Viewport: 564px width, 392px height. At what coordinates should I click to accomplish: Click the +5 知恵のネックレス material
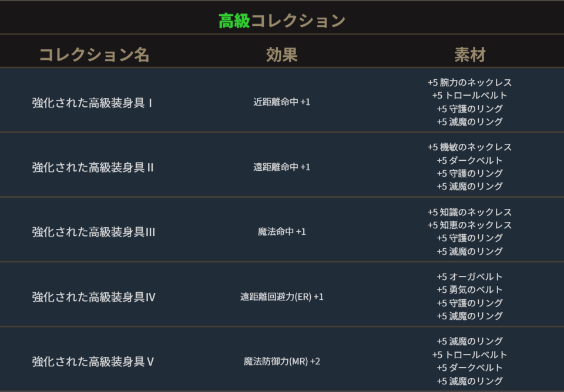pos(469,225)
